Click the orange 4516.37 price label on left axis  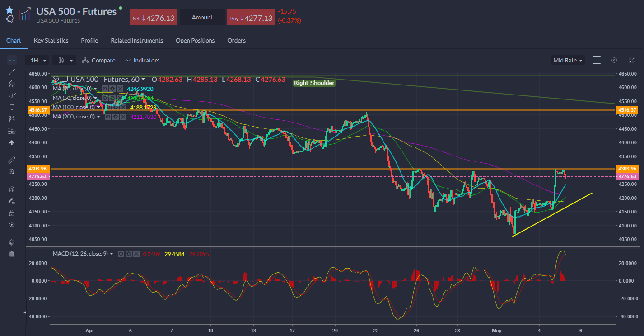(x=38, y=110)
